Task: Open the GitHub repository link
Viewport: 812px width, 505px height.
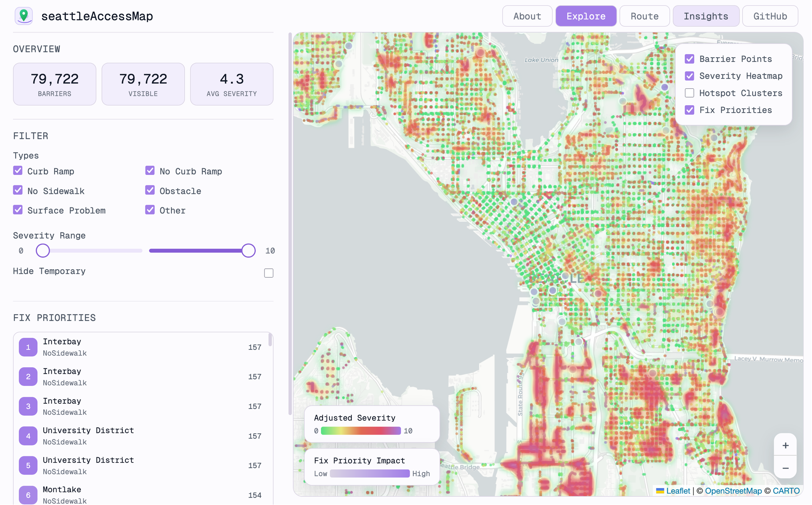Action: pos(770,16)
